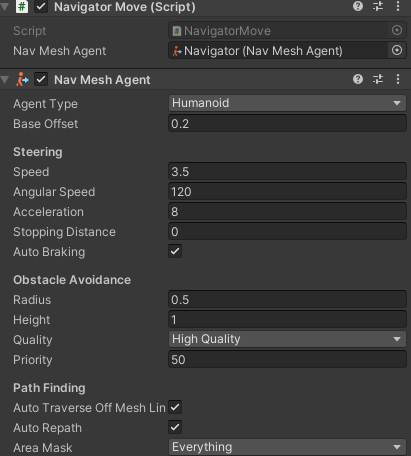Uncheck the Auto Repath option

[x=175, y=427]
